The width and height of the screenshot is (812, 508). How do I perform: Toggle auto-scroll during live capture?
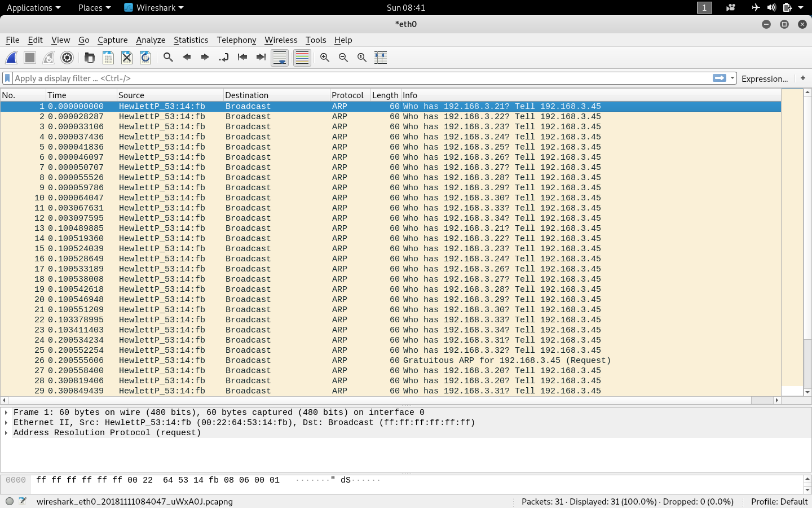(280, 58)
